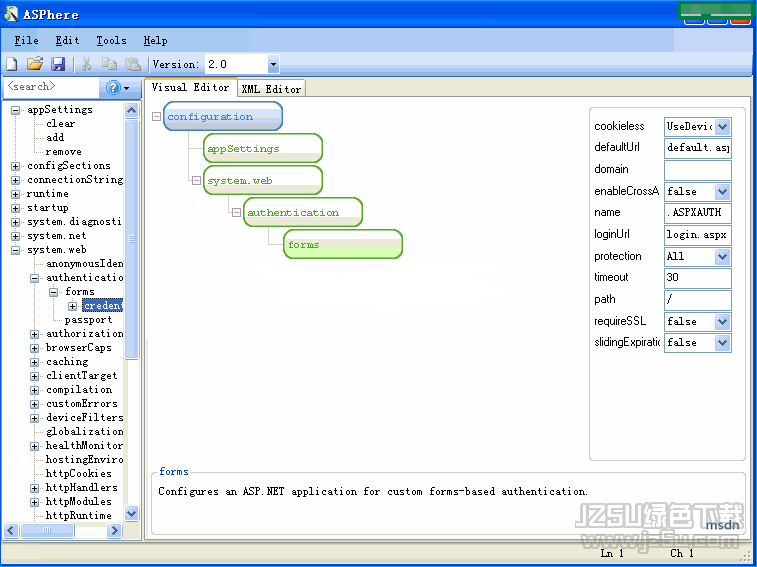Image resolution: width=757 pixels, height=567 pixels.
Task: Collapse authentication box in visual editor
Action: (237, 213)
